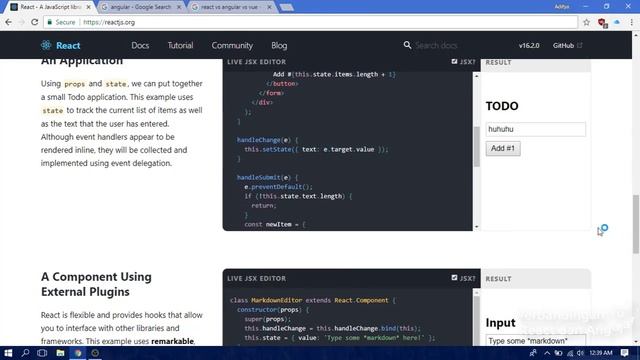Image resolution: width=640 pixels, height=360 pixels.
Task: Show hidden tray icons with the chevron
Action: [x=547, y=353]
